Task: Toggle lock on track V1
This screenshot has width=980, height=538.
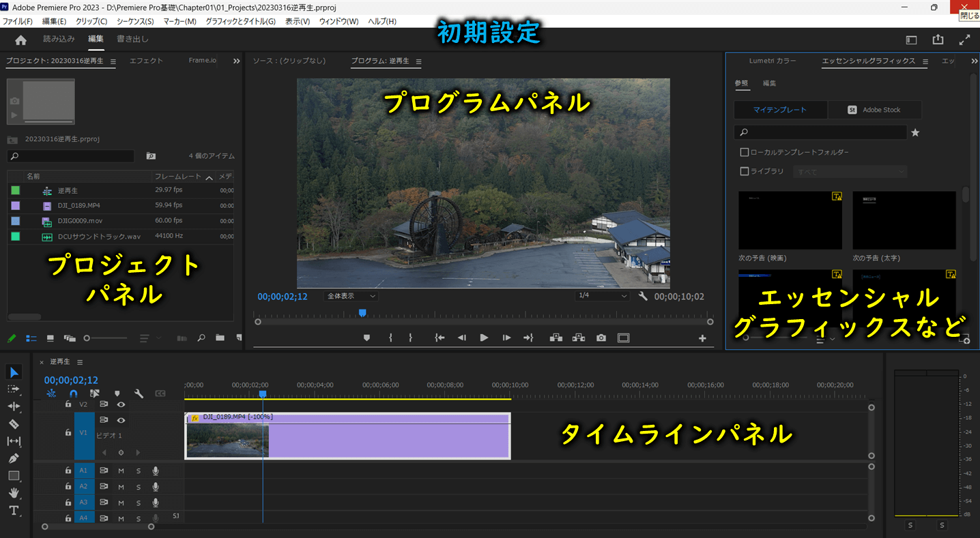Action: coord(68,432)
